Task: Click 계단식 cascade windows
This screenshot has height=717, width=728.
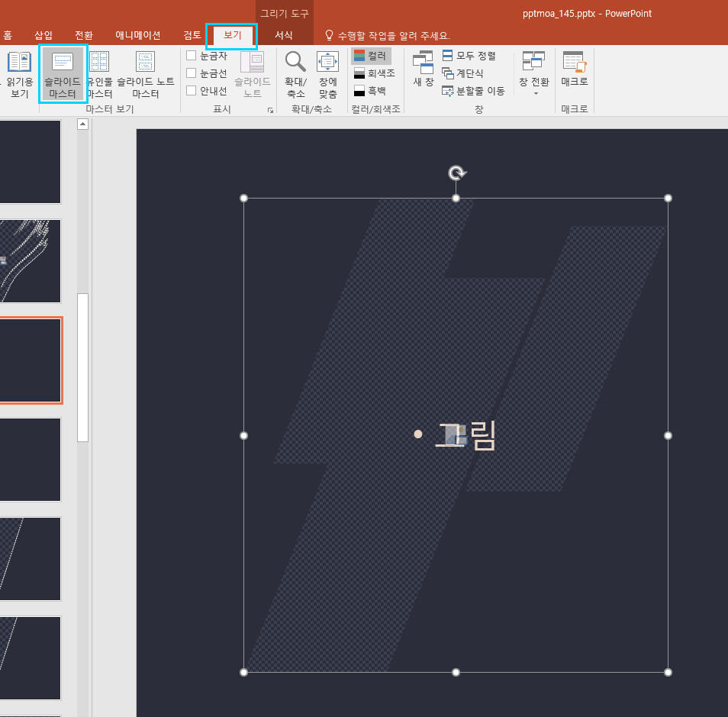Action: coord(462,73)
